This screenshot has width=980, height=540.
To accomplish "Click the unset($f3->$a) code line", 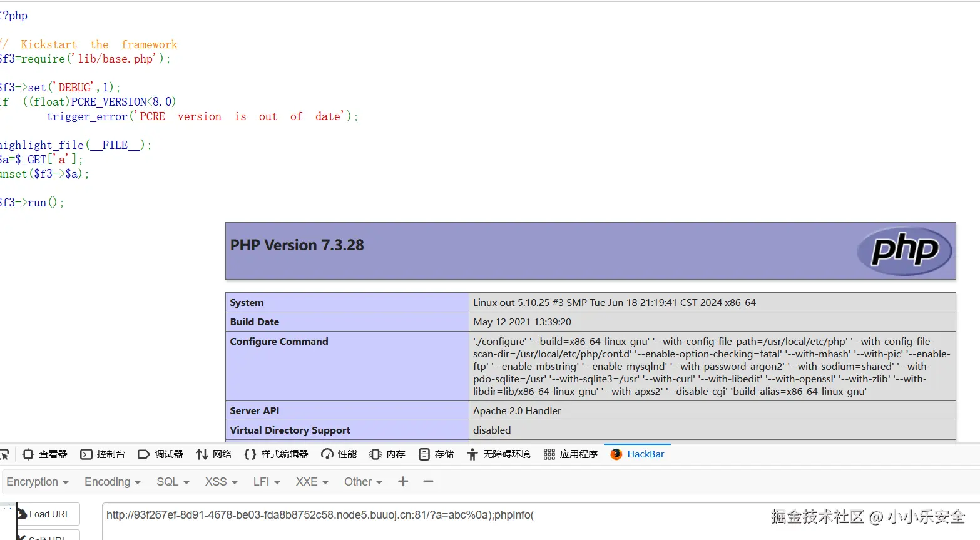I will 44,174.
